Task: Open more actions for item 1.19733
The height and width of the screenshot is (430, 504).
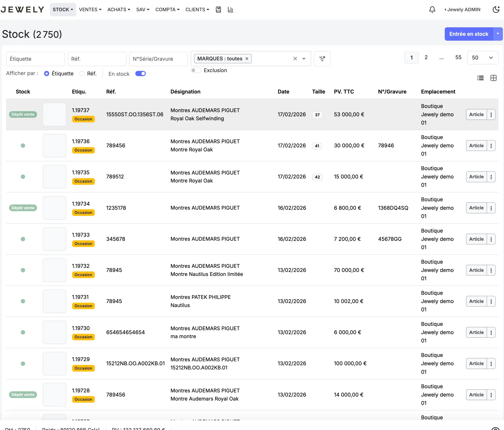Action: click(x=491, y=239)
